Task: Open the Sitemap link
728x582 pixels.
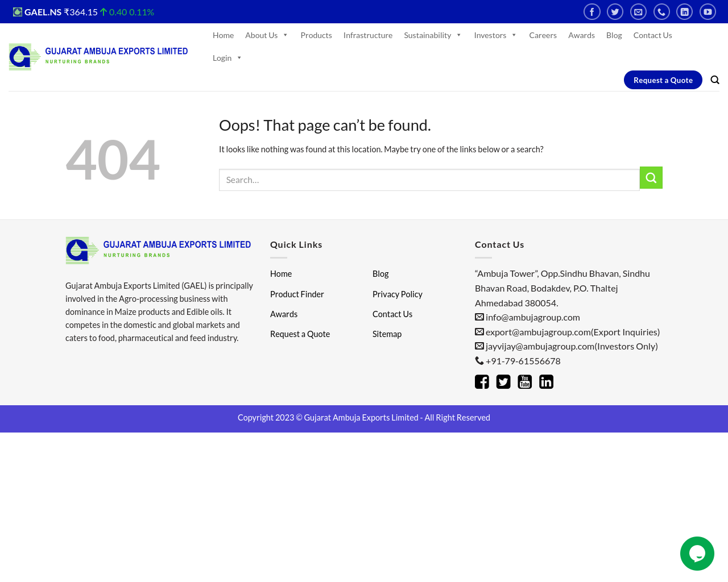Action: point(387,334)
